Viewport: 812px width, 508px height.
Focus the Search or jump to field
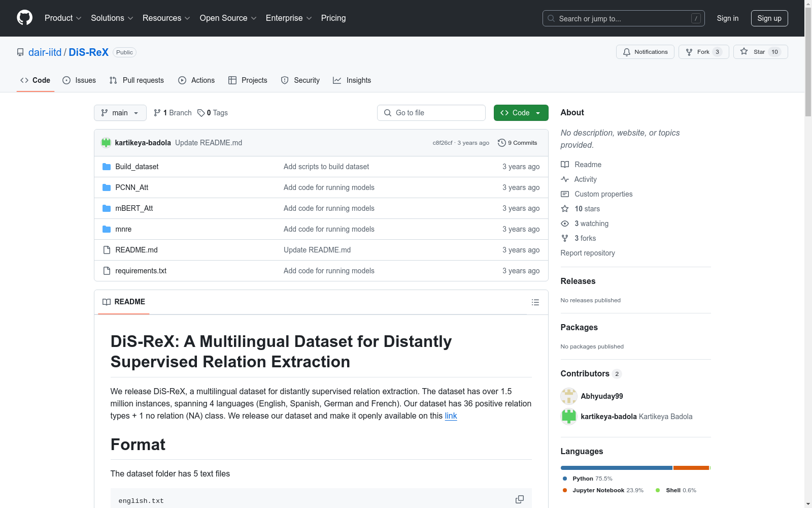624,18
